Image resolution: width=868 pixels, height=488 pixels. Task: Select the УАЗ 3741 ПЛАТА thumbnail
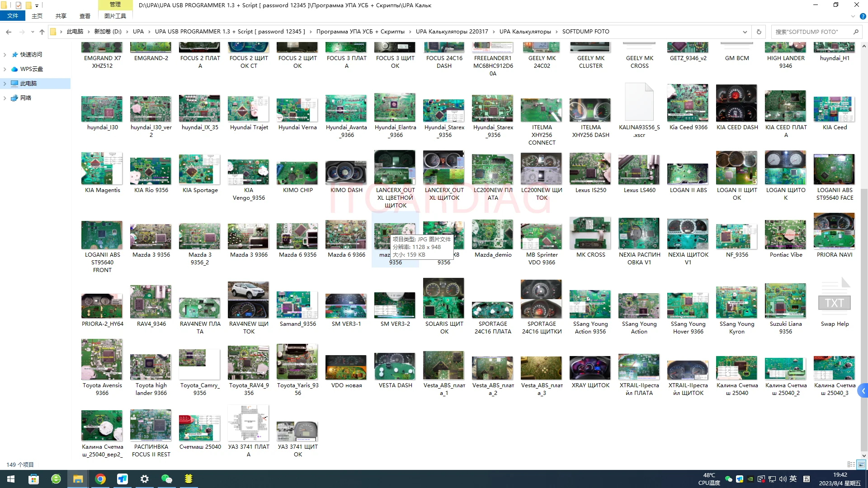248,423
